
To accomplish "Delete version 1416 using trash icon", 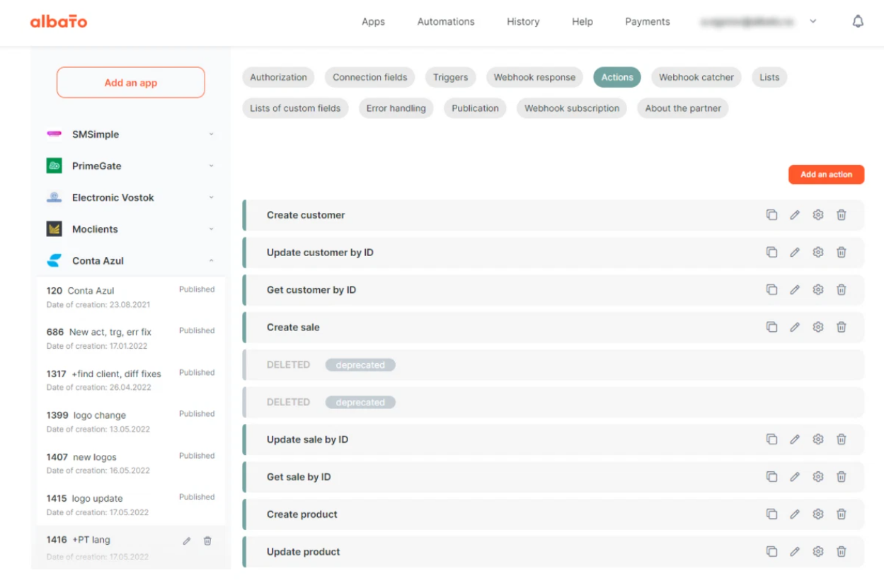I will coord(207,540).
